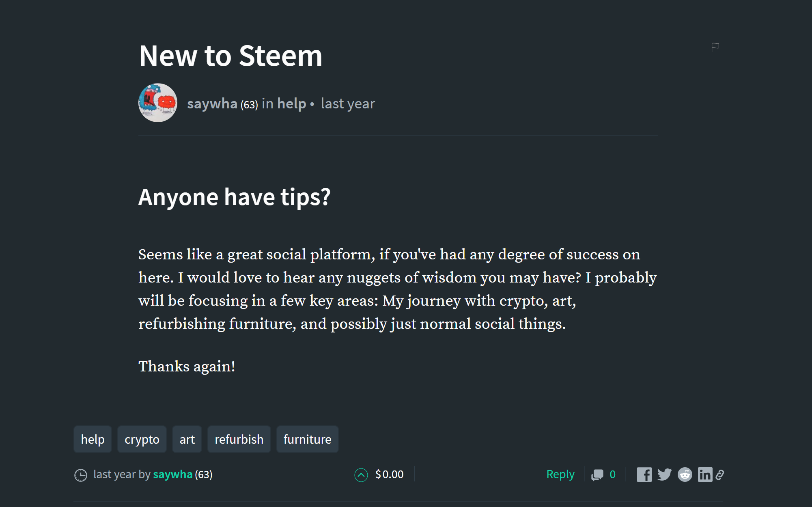Click the clock icon near footer timestamp
This screenshot has width=812, height=507.
pos(81,475)
